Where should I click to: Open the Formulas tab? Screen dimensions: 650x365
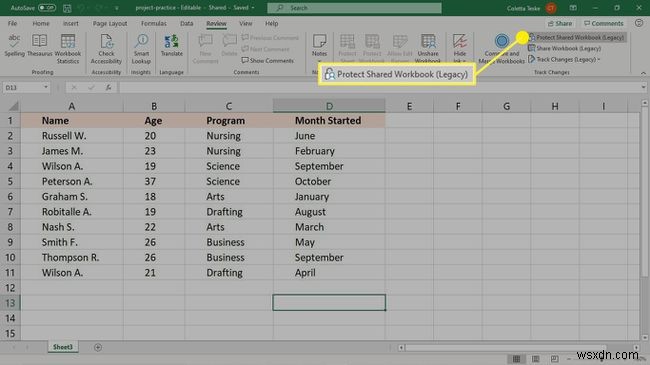click(153, 24)
